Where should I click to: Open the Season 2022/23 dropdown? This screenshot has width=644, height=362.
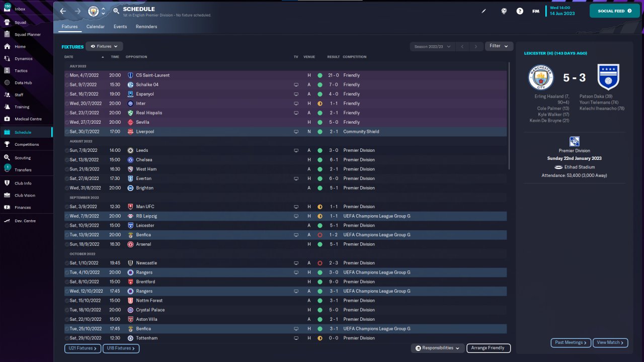coord(432,46)
